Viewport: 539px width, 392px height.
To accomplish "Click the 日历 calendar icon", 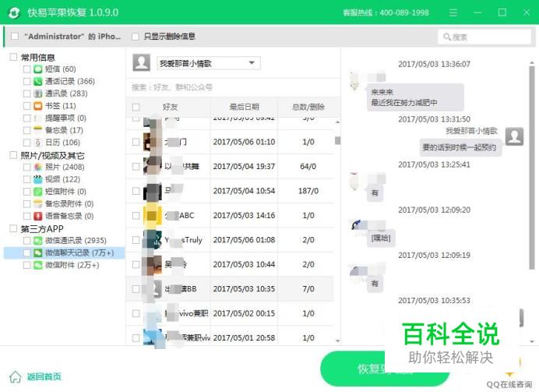I will [38, 143].
